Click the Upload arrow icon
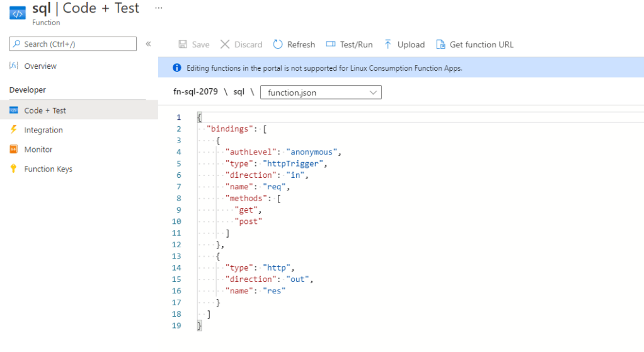The width and height of the screenshot is (644, 352). click(x=388, y=45)
